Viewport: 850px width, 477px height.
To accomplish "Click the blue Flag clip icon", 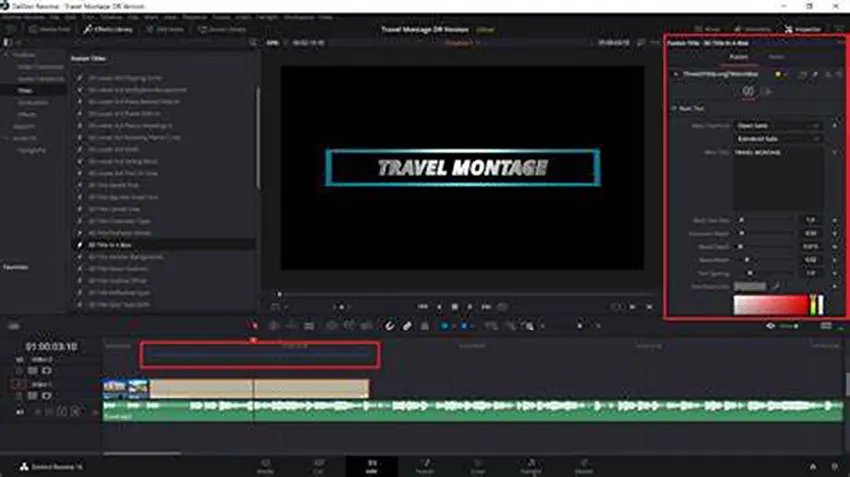I will [445, 326].
